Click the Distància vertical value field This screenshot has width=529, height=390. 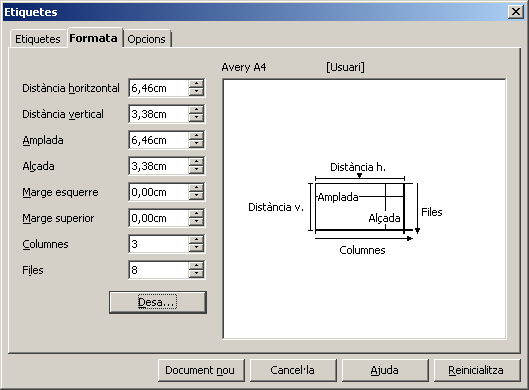(159, 114)
